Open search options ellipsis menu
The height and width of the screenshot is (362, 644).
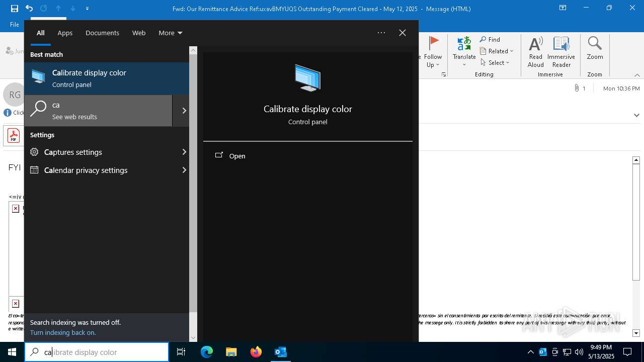(381, 33)
